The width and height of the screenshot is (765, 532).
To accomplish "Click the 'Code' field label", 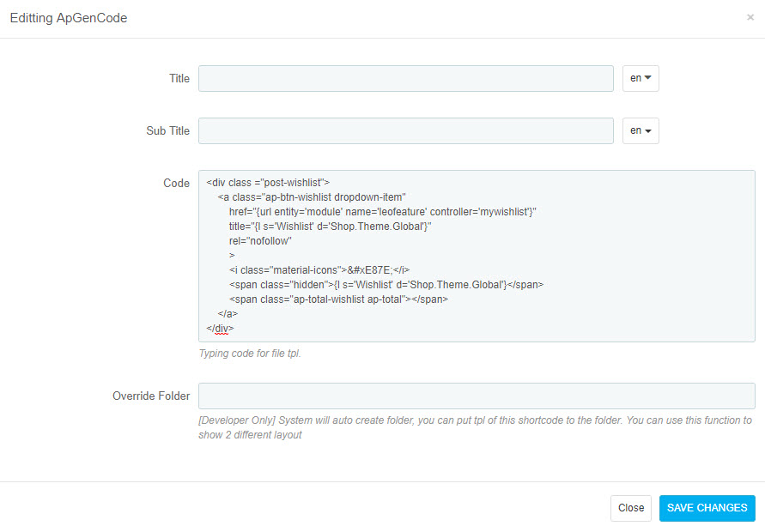I will 177,184.
